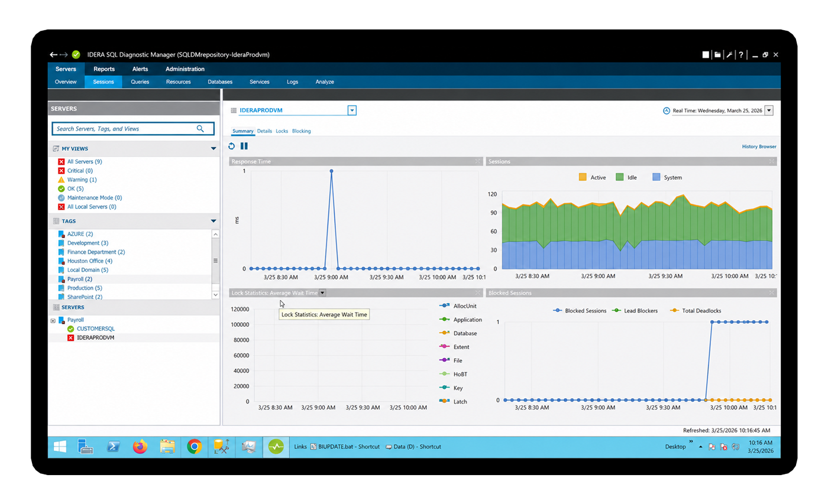
Task: Pause real-time updates with the pause button
Action: [x=244, y=146]
